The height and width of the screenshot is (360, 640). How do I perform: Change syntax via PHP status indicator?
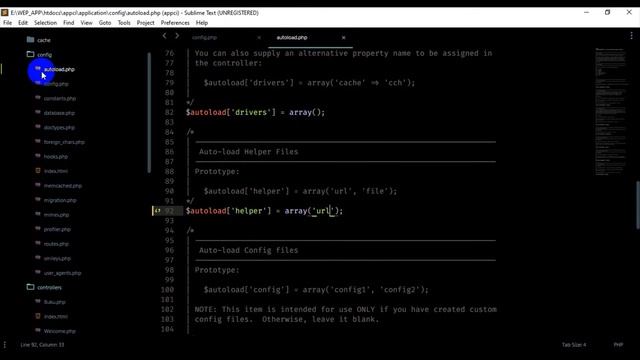618,345
